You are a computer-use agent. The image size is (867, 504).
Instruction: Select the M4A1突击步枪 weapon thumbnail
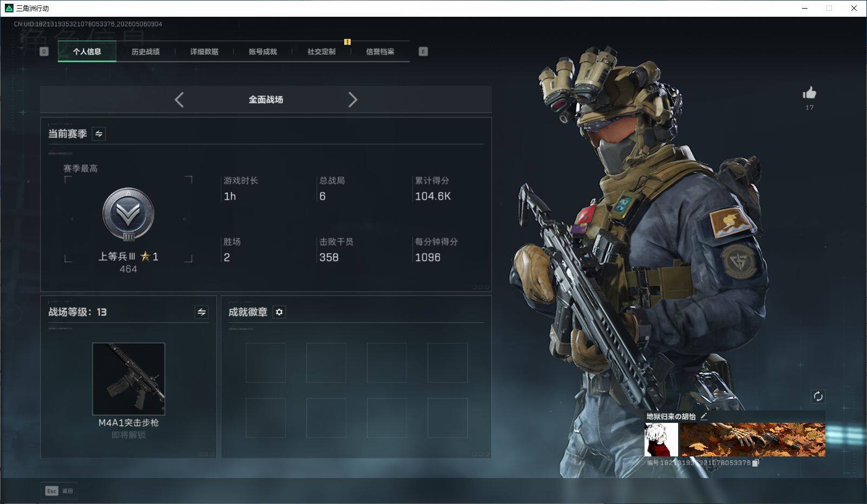129,379
